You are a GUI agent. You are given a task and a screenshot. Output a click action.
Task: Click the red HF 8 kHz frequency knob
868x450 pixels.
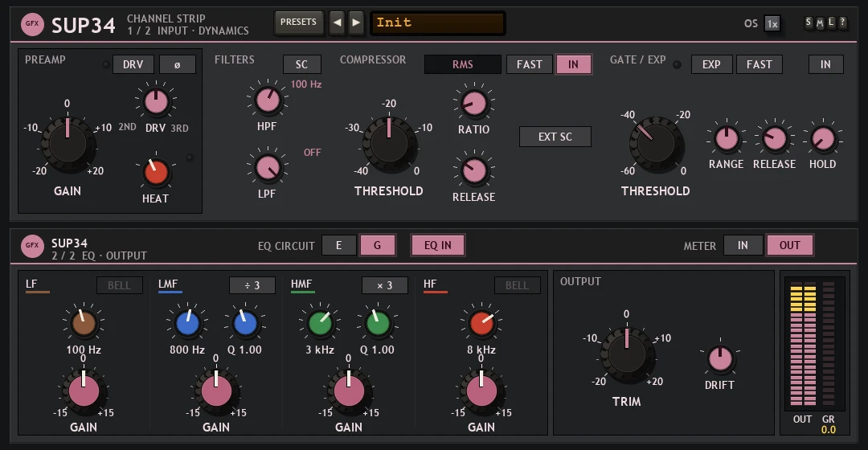tap(481, 324)
